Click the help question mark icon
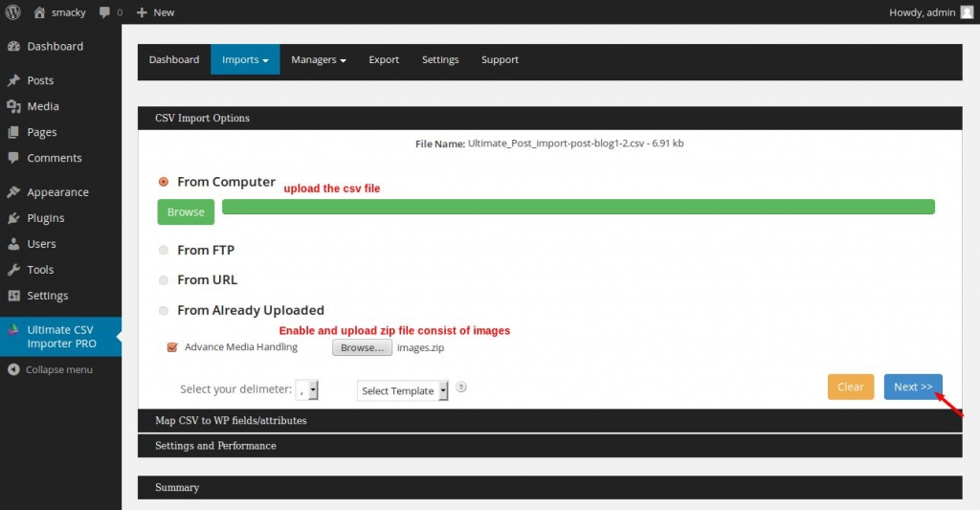The image size is (980, 510). point(461,387)
